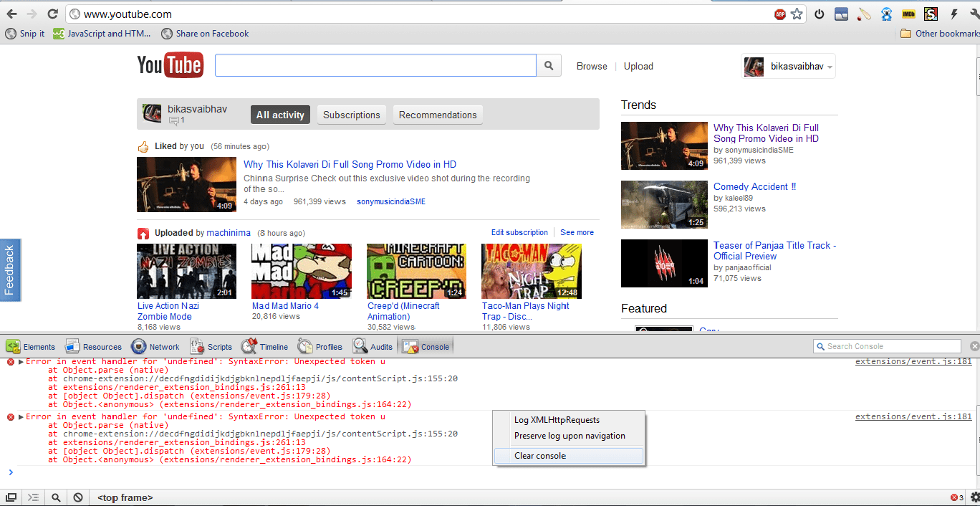This screenshot has width=980, height=506.
Task: Switch to the Network panel
Action: [155, 346]
